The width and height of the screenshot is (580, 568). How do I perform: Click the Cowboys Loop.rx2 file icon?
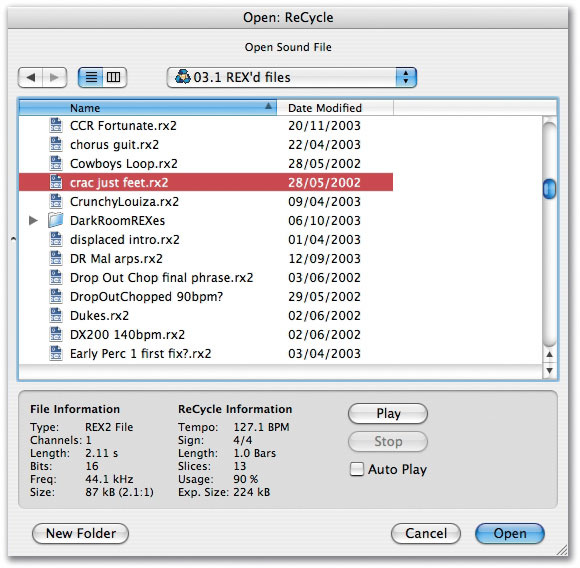(x=56, y=163)
